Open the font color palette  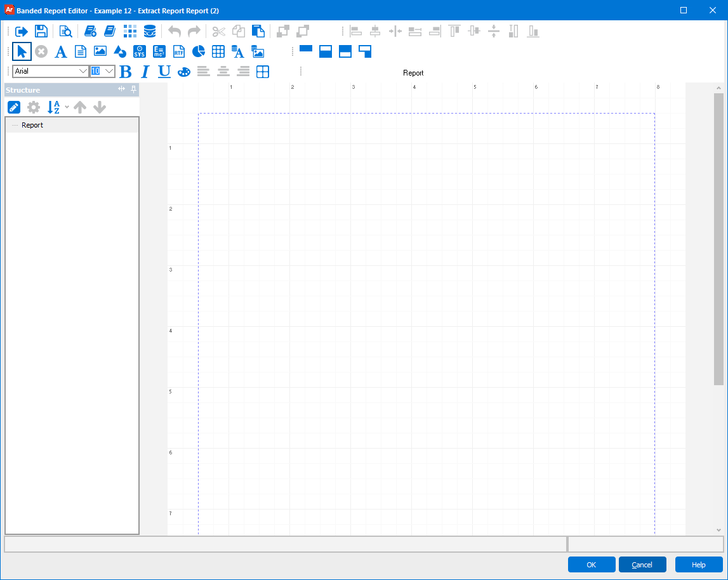(x=183, y=72)
